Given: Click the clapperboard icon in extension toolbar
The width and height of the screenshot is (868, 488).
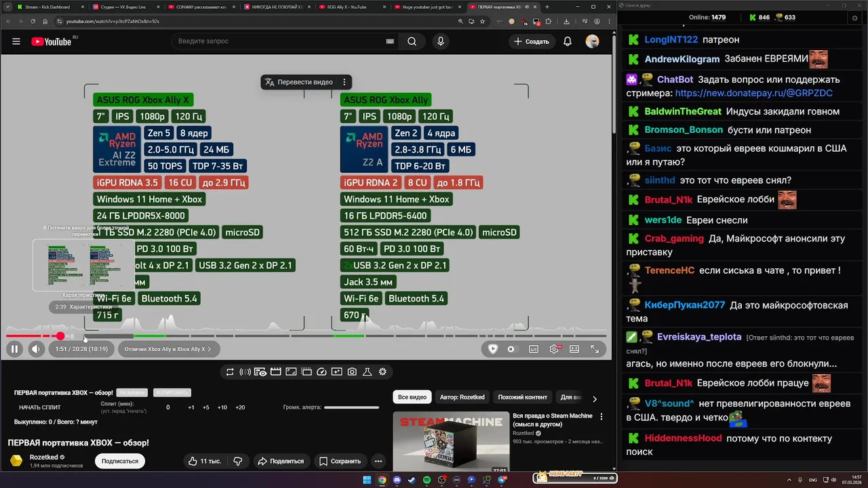Looking at the screenshot, I should 275,371.
